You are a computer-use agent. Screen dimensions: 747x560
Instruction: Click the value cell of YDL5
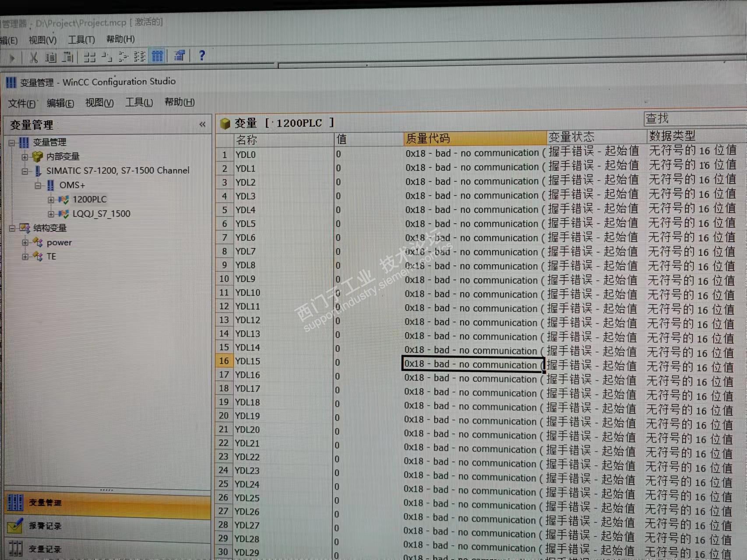click(x=368, y=224)
